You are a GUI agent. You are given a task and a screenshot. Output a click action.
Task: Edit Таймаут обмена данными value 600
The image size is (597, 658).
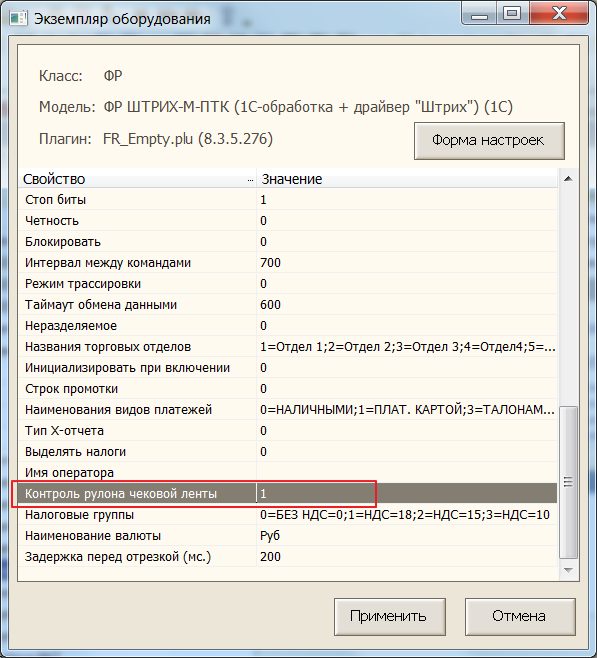(x=407, y=305)
